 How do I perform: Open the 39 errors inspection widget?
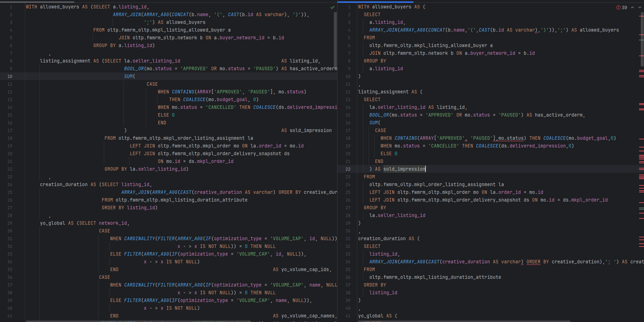[x=622, y=7]
